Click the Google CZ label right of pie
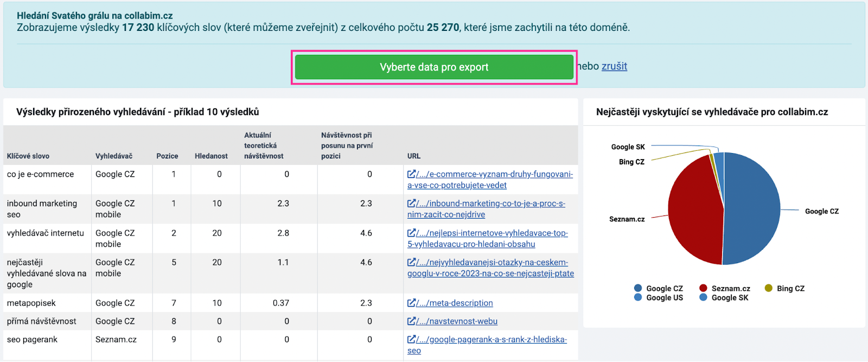This screenshot has height=362, width=868. pyautogui.click(x=822, y=211)
